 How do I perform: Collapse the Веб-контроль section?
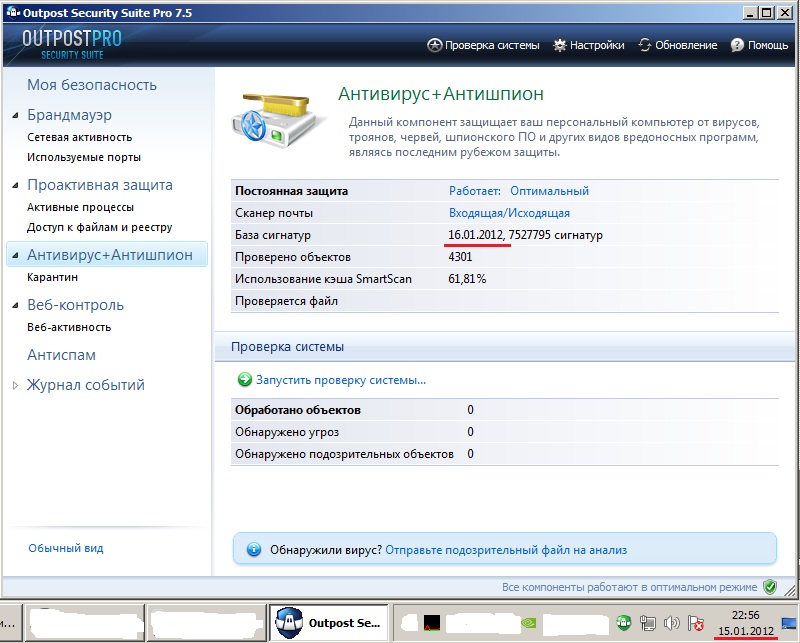click(16, 305)
